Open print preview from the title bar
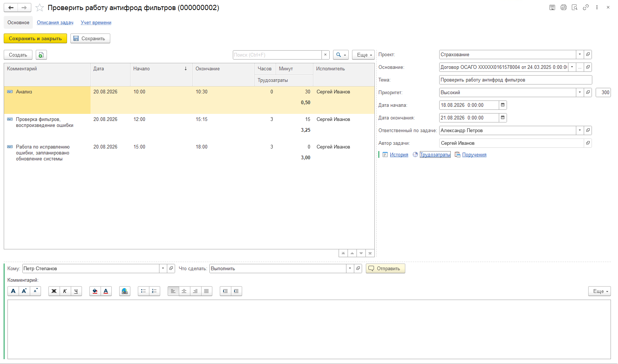618x364 pixels. (574, 7)
